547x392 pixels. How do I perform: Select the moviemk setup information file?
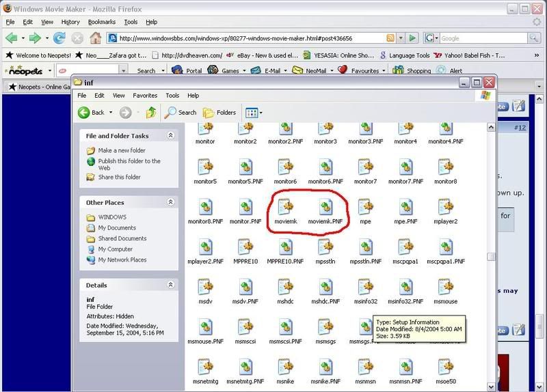[x=285, y=211]
